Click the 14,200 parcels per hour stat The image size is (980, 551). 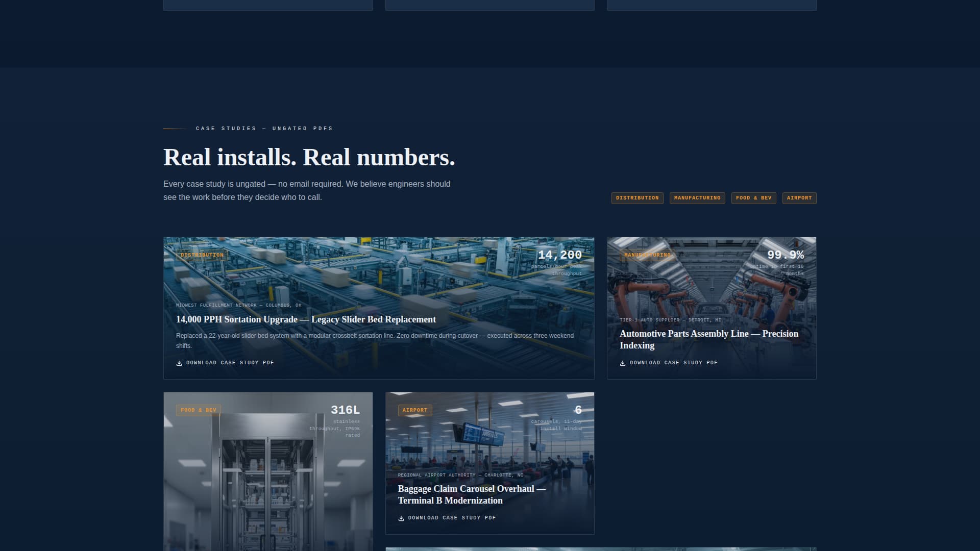[560, 255]
